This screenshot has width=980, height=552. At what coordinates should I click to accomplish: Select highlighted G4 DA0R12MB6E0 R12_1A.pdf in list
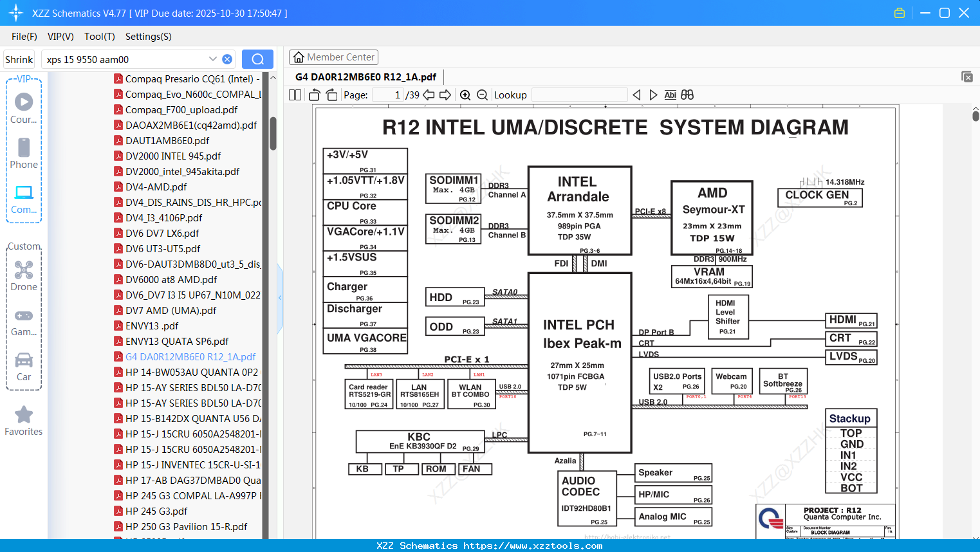pyautogui.click(x=185, y=356)
